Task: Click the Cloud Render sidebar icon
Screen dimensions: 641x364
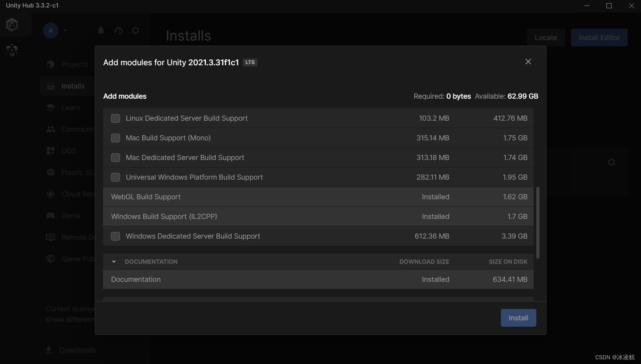Action: pyautogui.click(x=50, y=194)
